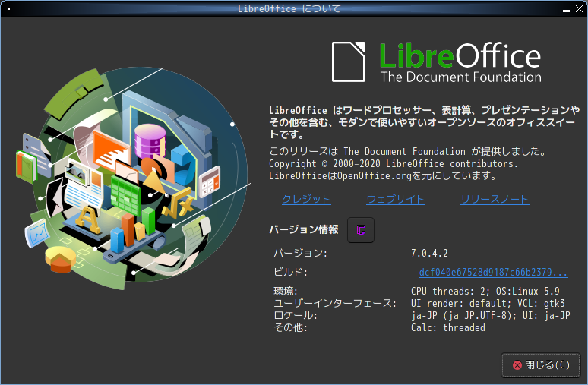
Task: Click the バージョン情報 heading
Action: (304, 229)
